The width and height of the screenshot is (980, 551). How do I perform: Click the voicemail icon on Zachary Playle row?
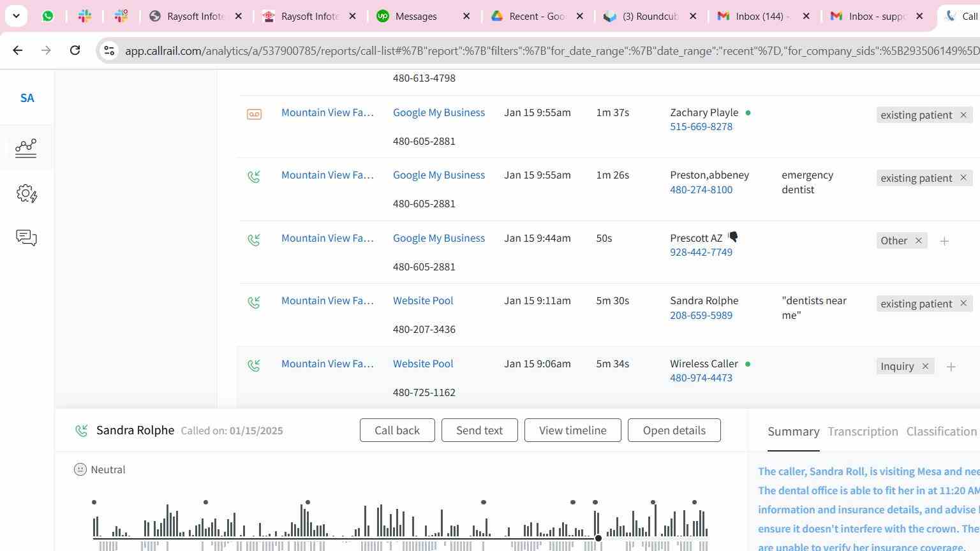(254, 114)
